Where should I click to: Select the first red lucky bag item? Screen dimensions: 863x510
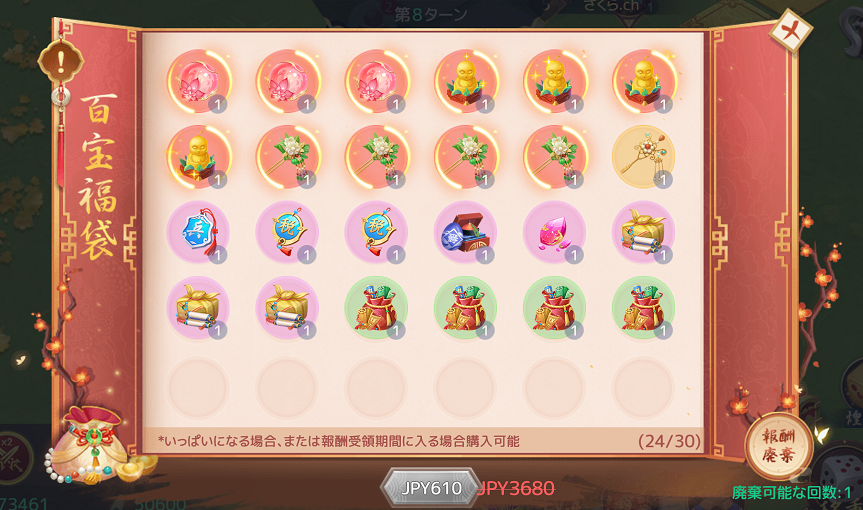(376, 308)
